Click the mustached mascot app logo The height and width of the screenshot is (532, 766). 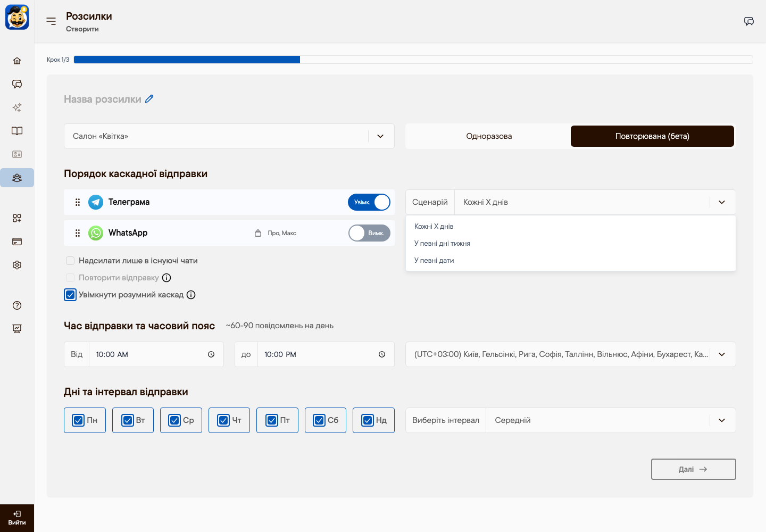(17, 17)
